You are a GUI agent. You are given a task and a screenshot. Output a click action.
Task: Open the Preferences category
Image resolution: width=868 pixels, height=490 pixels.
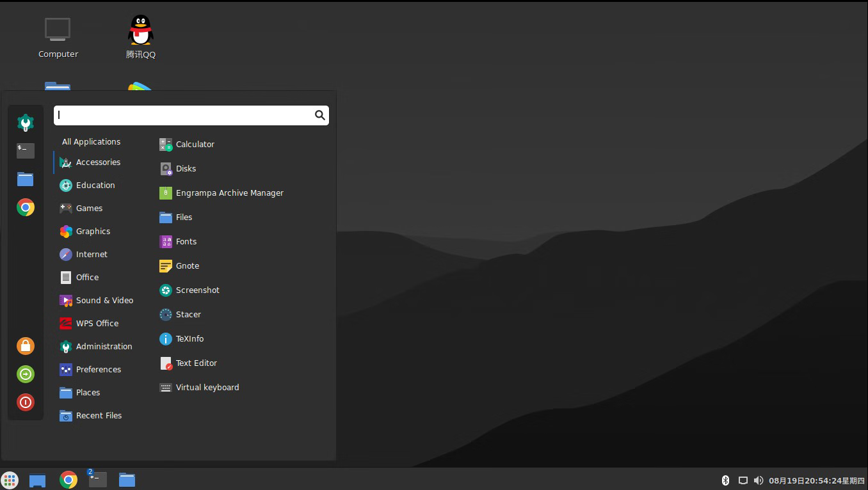(98, 370)
